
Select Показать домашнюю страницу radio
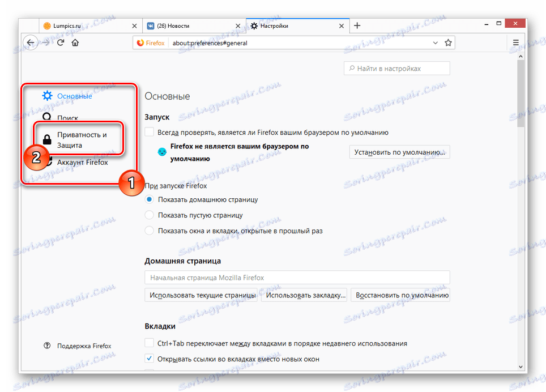(x=149, y=199)
